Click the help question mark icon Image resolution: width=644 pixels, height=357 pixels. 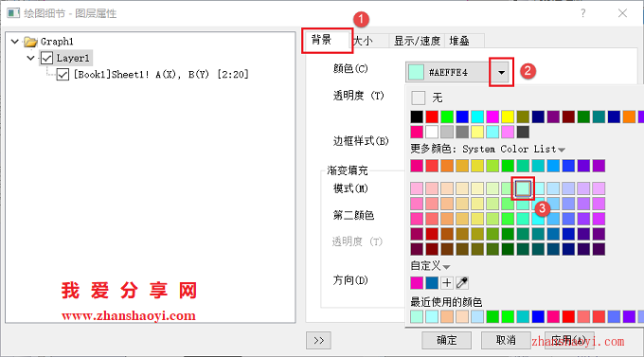click(582, 13)
